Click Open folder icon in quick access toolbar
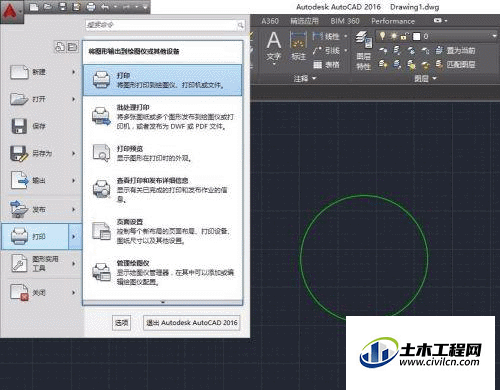Viewport: 500px width, 390px height. [48, 7]
